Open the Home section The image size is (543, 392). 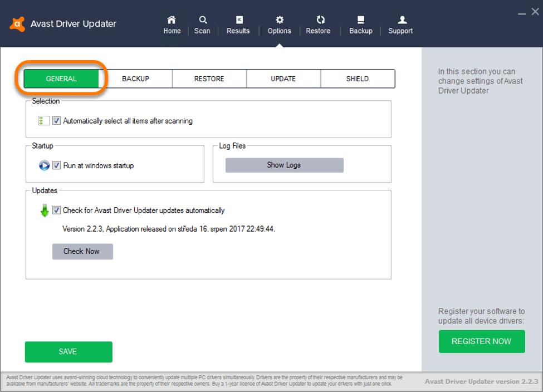(172, 23)
